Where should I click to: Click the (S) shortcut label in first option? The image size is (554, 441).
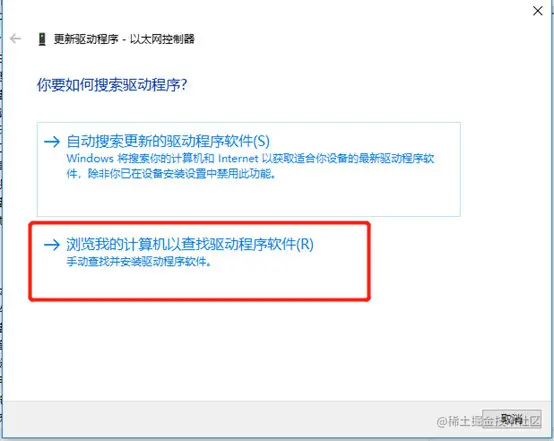pyautogui.click(x=261, y=141)
